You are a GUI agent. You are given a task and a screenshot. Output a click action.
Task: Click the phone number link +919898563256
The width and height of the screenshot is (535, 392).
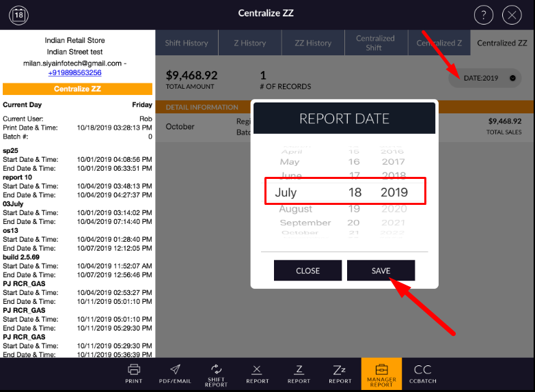point(74,72)
